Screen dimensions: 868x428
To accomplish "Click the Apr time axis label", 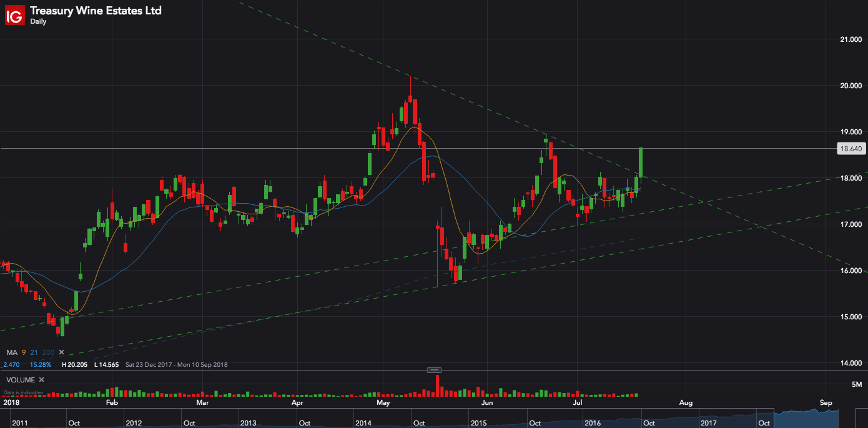I will point(298,403).
